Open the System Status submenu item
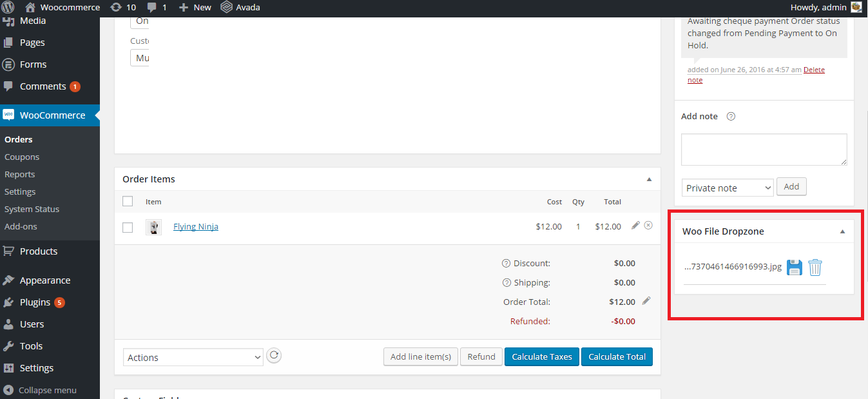 32,209
